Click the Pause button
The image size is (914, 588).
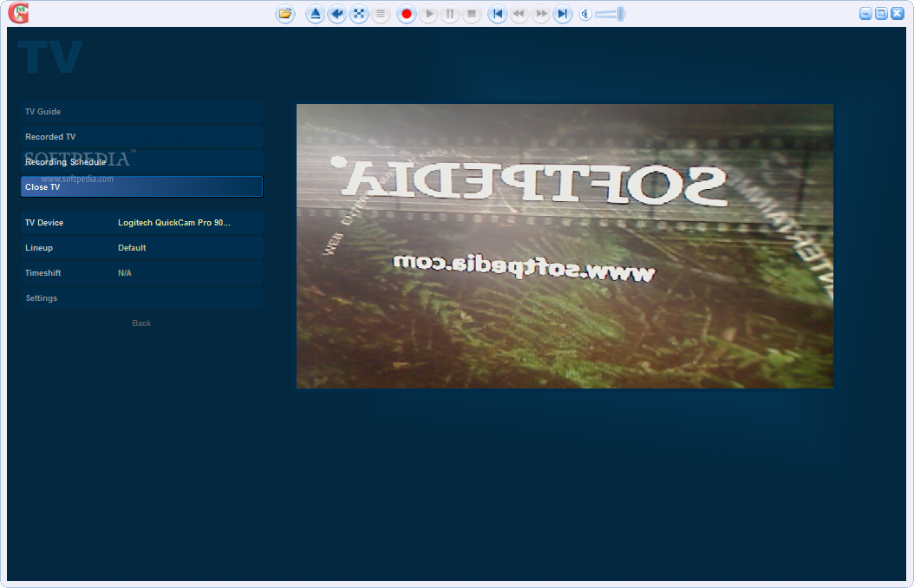pos(450,13)
